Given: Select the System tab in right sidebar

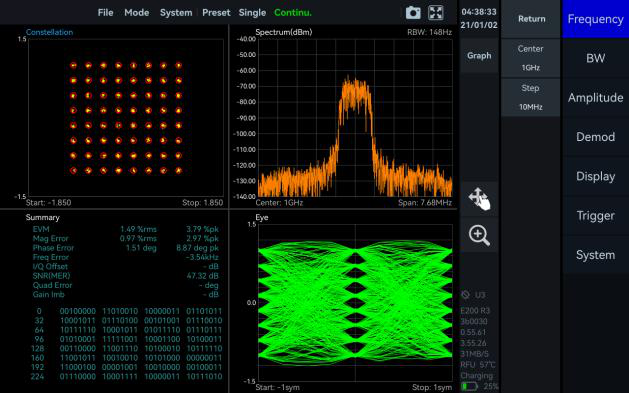Looking at the screenshot, I should [x=595, y=255].
